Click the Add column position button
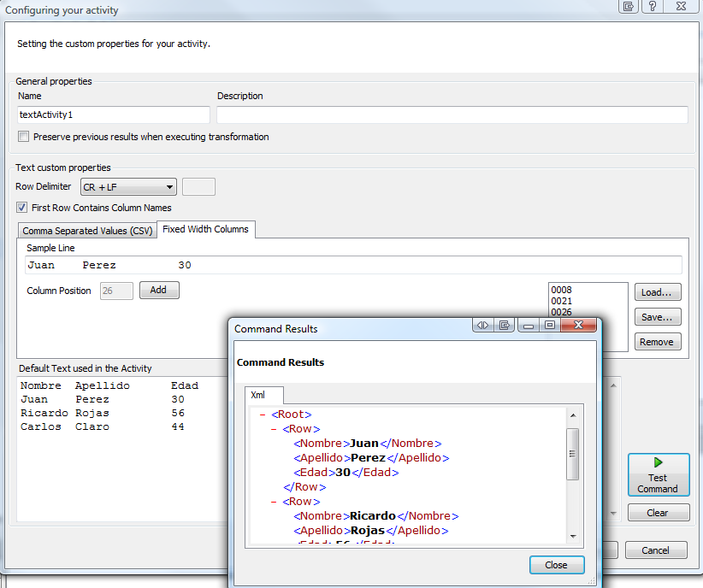Screen dimensions: 703x588 [159, 290]
